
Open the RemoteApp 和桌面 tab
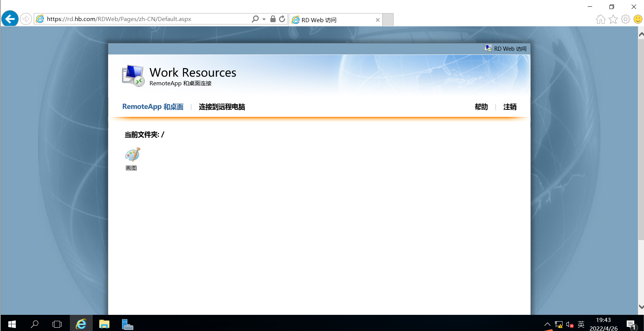pyautogui.click(x=153, y=107)
